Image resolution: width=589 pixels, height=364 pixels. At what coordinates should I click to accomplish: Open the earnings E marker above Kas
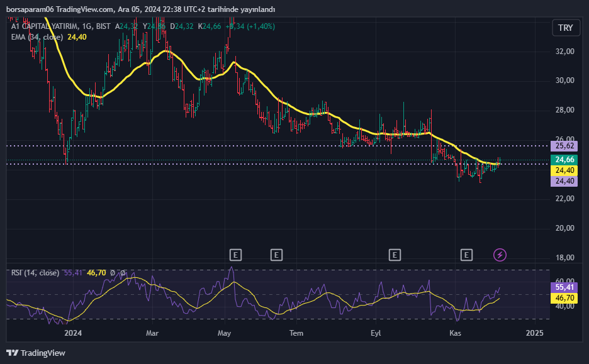[466, 255]
